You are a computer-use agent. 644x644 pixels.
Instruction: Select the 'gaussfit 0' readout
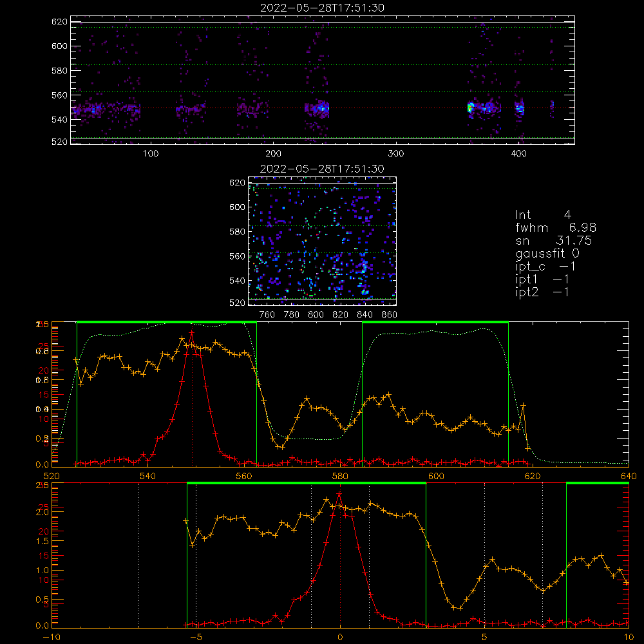point(547,253)
